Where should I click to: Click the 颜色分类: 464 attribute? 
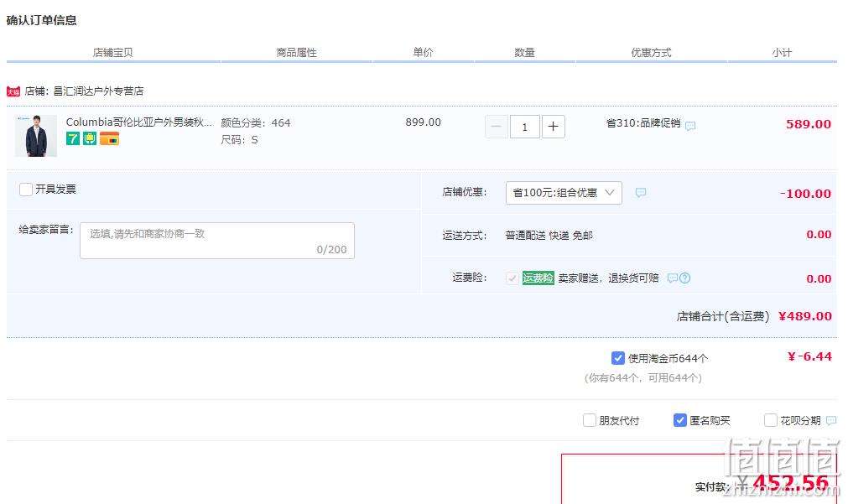click(x=256, y=122)
